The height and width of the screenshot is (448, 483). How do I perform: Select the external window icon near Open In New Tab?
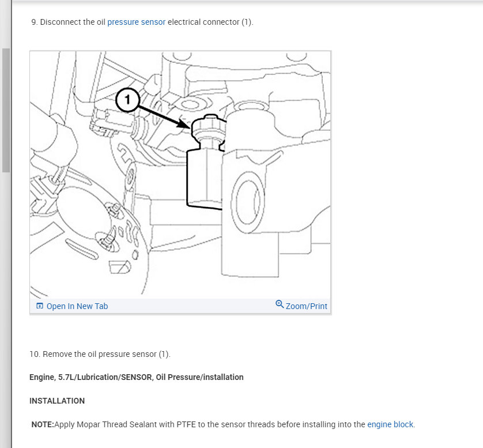click(x=39, y=306)
